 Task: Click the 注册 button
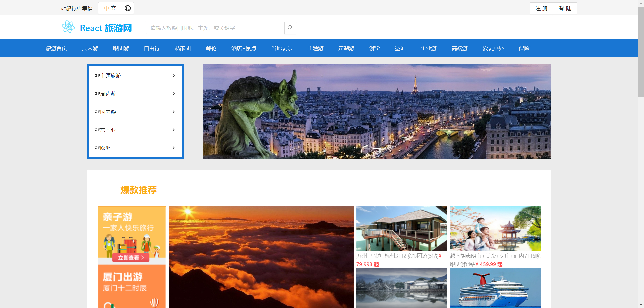pyautogui.click(x=541, y=8)
